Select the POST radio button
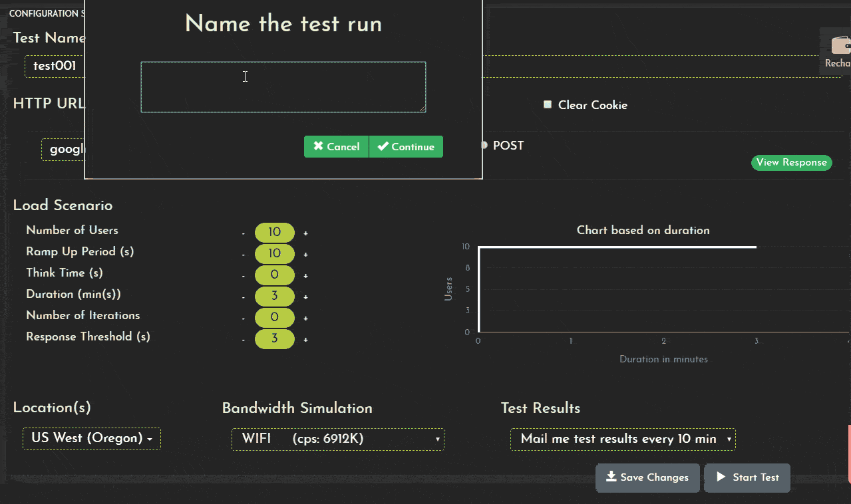This screenshot has width=851, height=504. [483, 145]
